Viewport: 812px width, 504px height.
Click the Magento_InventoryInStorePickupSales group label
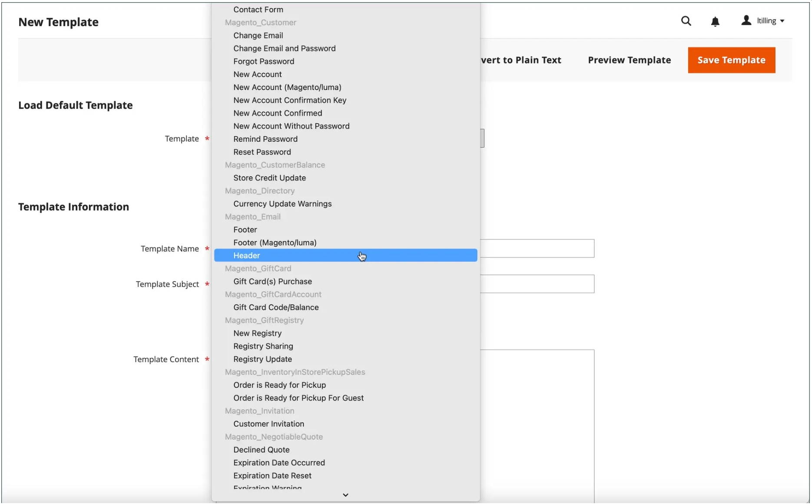pyautogui.click(x=295, y=372)
